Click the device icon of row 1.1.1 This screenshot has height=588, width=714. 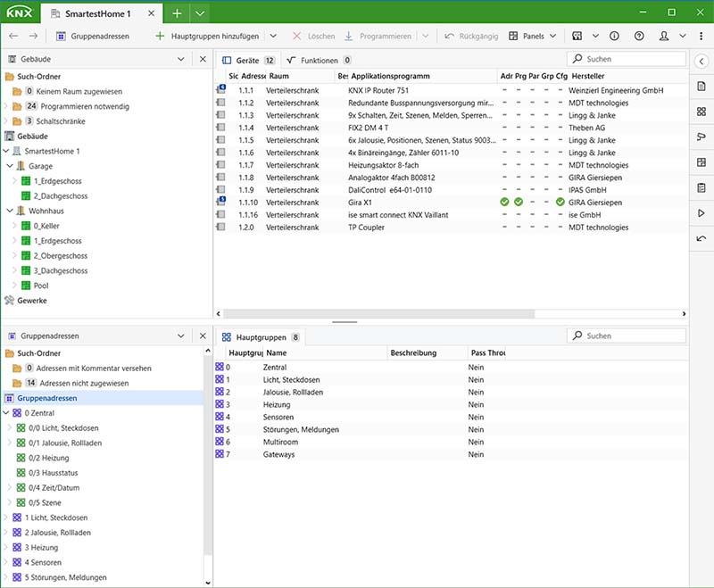(x=220, y=89)
